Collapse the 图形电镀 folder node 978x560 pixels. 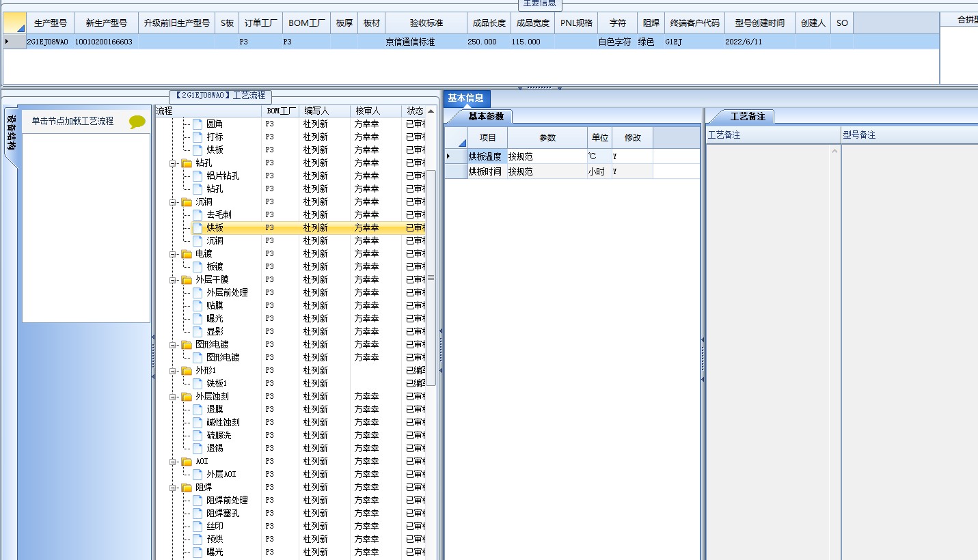tap(174, 345)
